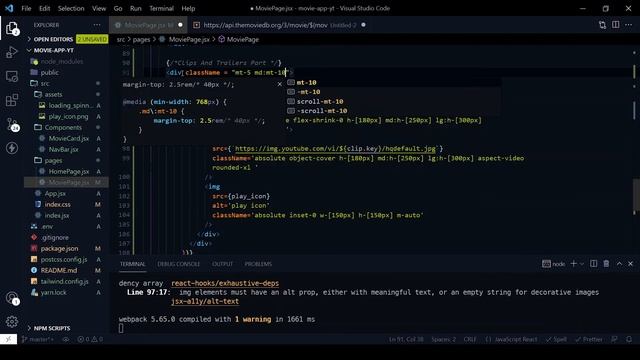Image resolution: width=640 pixels, height=360 pixels.
Task: Open Remote Explorer view icon
Action: click(x=12, y=76)
